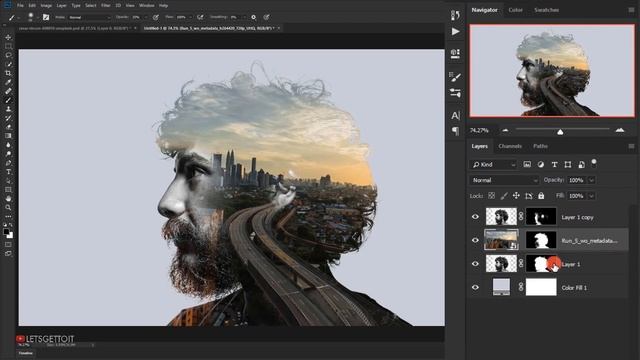Open the File menu
The width and height of the screenshot is (640, 360).
(20, 6)
